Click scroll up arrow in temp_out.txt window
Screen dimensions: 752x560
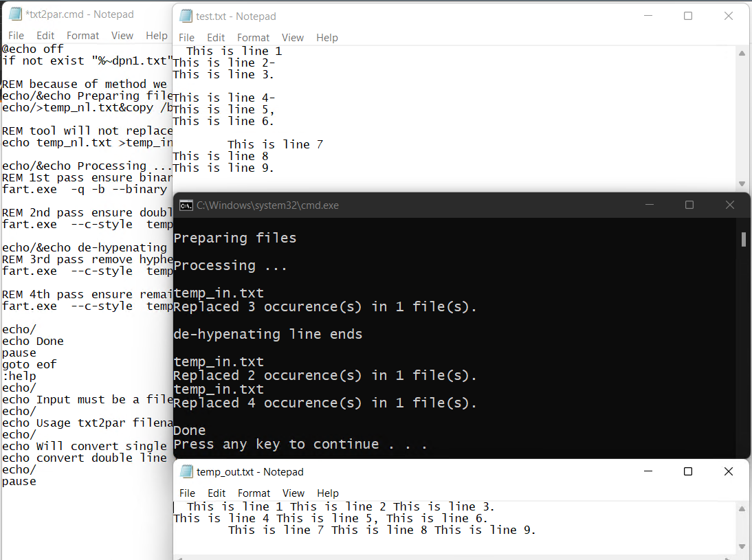tap(742, 508)
